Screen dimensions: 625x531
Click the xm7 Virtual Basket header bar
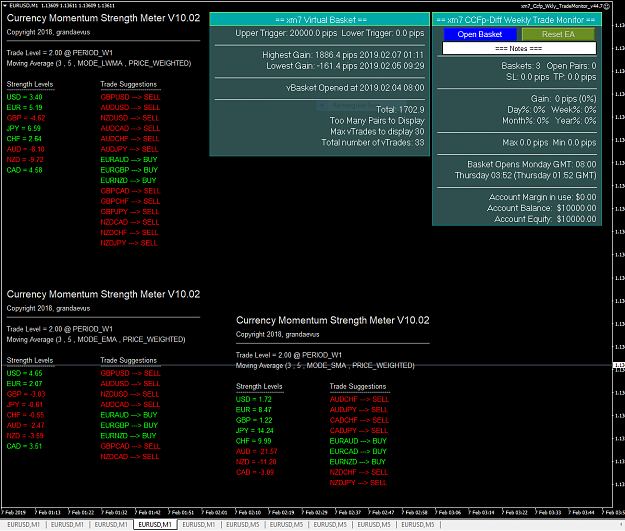tap(320, 20)
